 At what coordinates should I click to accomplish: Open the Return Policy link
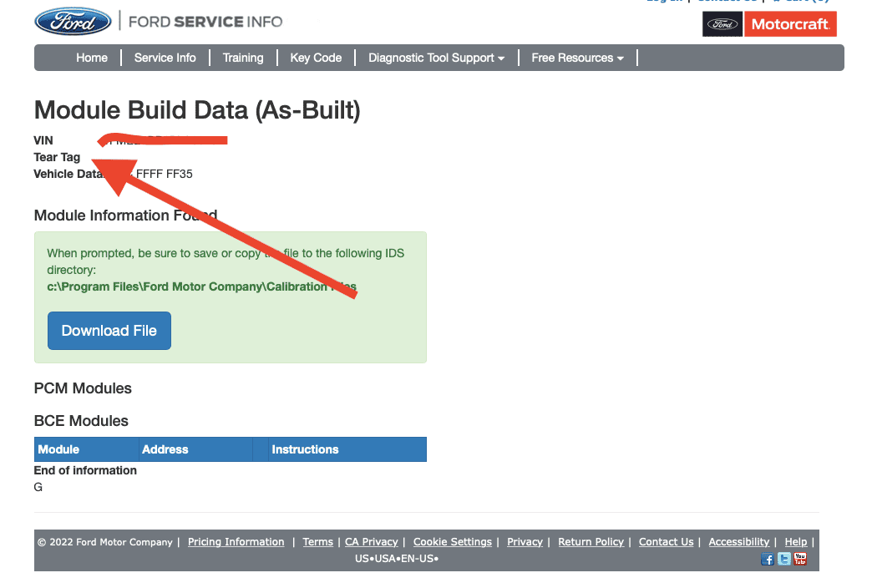[591, 542]
